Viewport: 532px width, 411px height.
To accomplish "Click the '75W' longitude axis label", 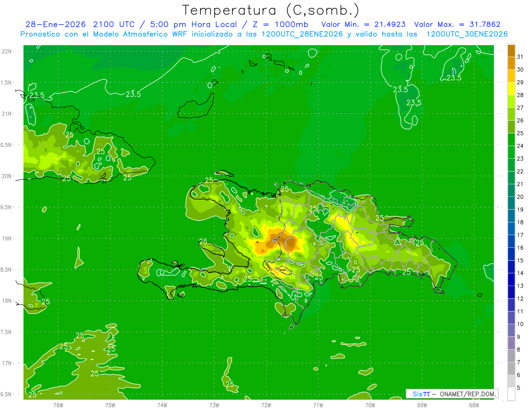I will click(x=110, y=405).
